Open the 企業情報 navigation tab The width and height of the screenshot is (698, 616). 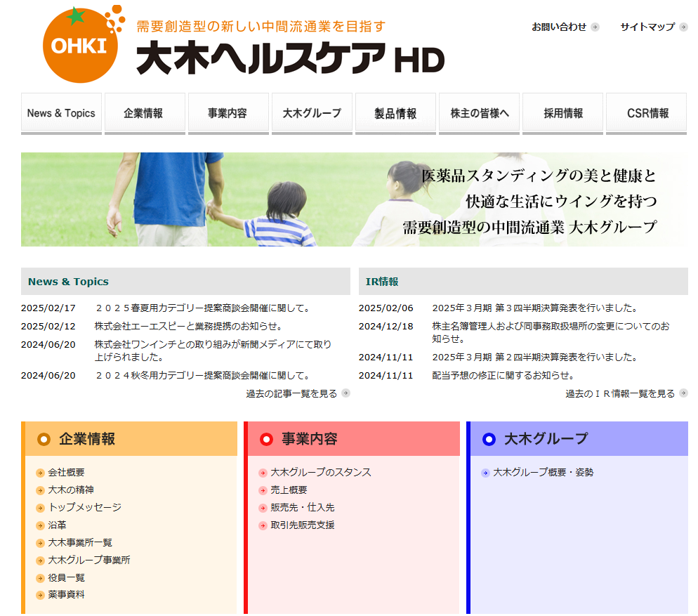(x=145, y=114)
